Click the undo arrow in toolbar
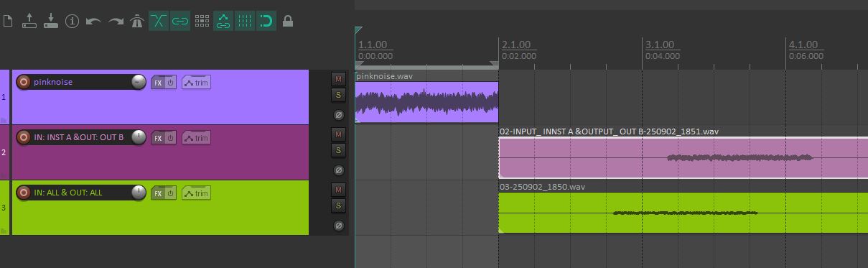868x268 pixels. point(93,22)
